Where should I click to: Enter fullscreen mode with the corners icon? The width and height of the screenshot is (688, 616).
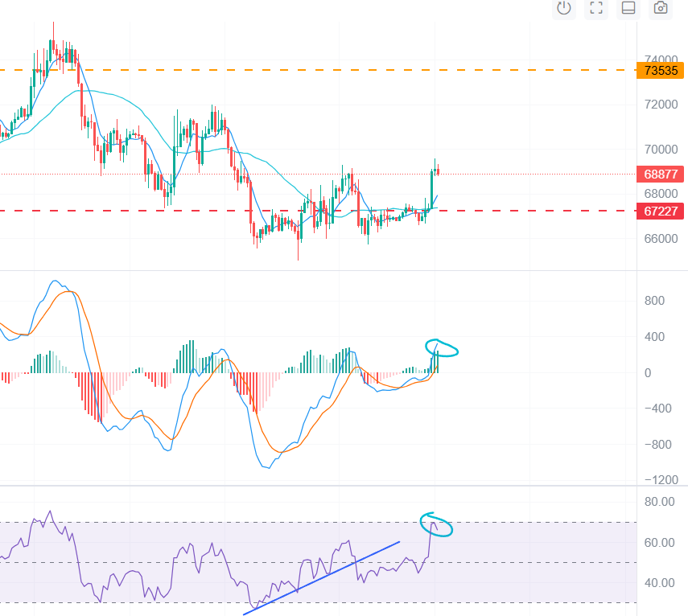(x=595, y=8)
